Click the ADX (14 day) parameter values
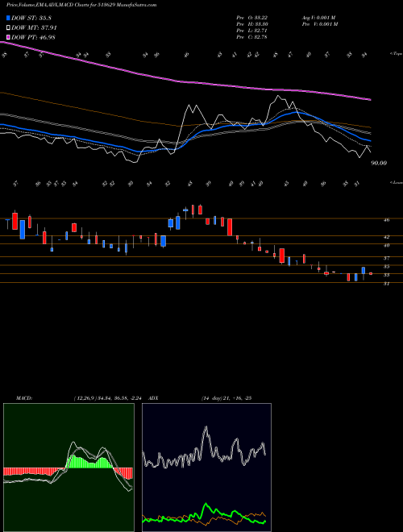This screenshot has width=403, height=532. coord(226,397)
